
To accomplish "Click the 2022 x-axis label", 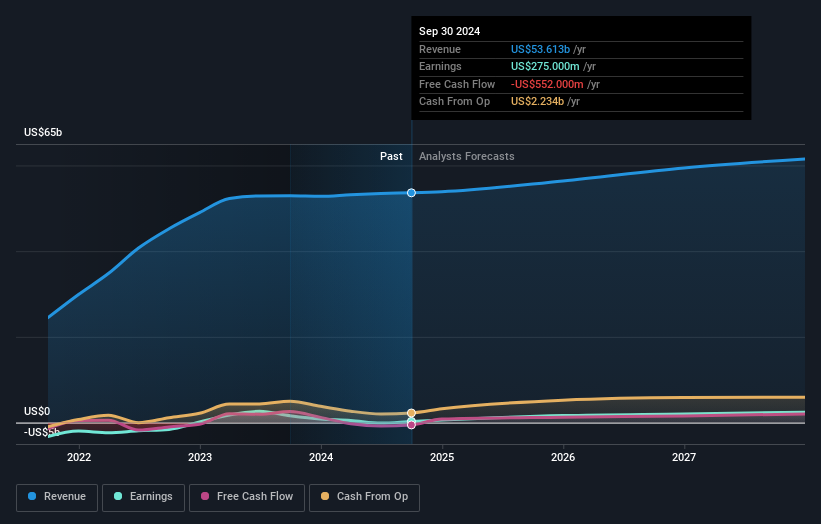I will click(79, 458).
